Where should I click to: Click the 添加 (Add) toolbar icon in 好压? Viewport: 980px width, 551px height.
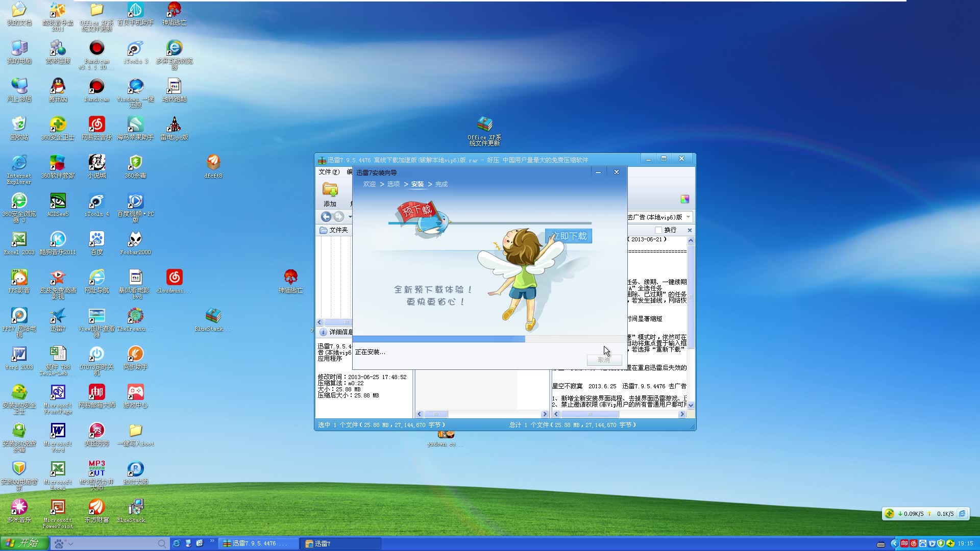(x=330, y=194)
